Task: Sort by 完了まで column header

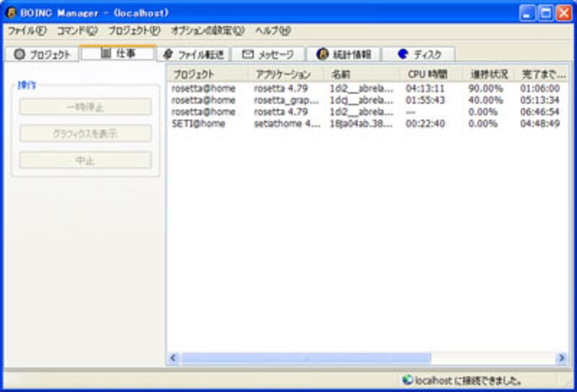Action: 542,74
